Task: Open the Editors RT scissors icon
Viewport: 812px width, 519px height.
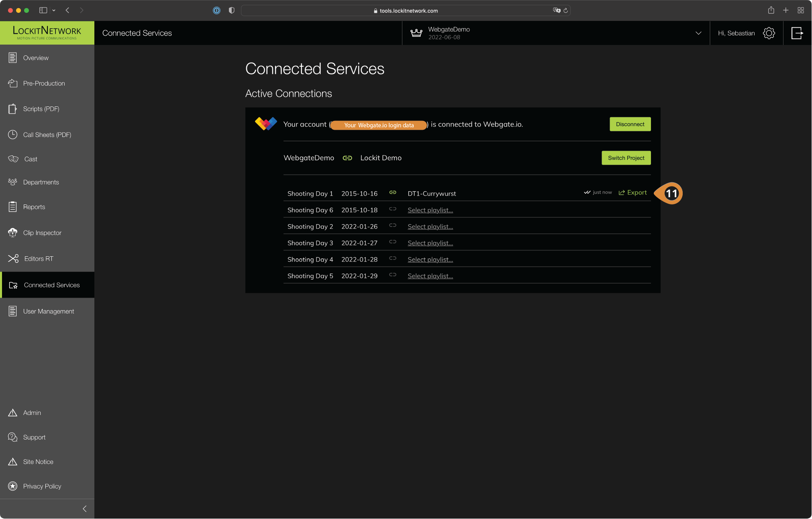Action: 14,258
